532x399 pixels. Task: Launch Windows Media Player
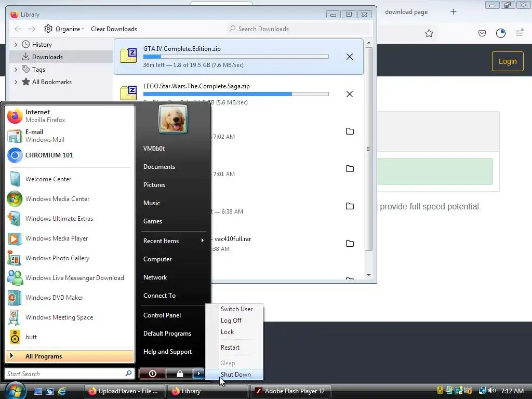pos(70,238)
